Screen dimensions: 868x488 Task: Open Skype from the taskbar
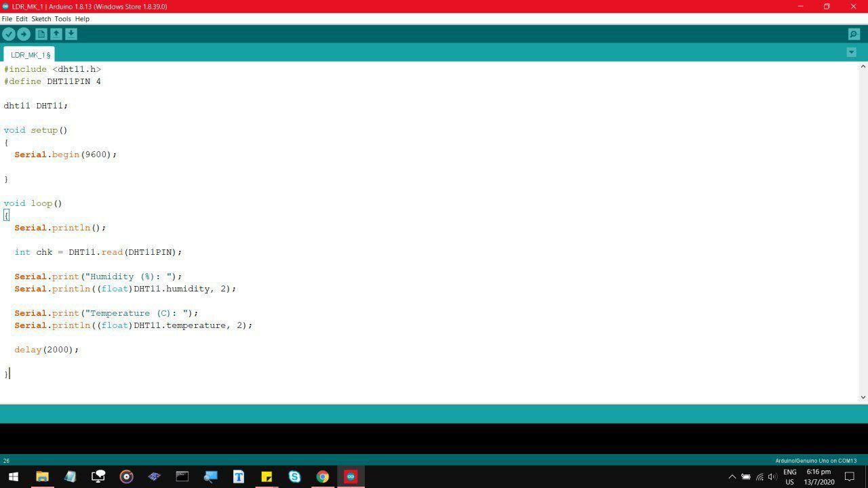(294, 477)
